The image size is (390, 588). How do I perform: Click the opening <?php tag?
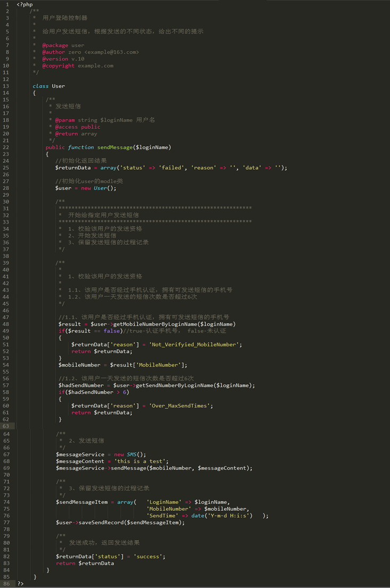tap(25, 4)
